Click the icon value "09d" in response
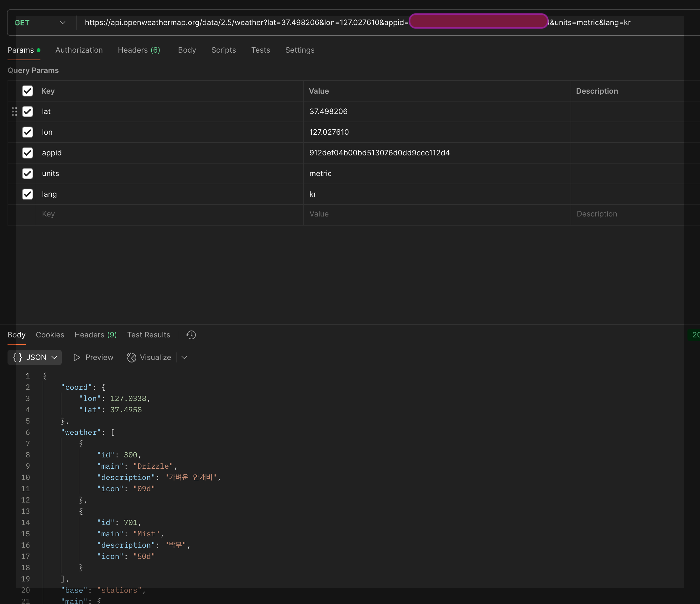Viewport: 700px width, 604px height. coord(144,489)
